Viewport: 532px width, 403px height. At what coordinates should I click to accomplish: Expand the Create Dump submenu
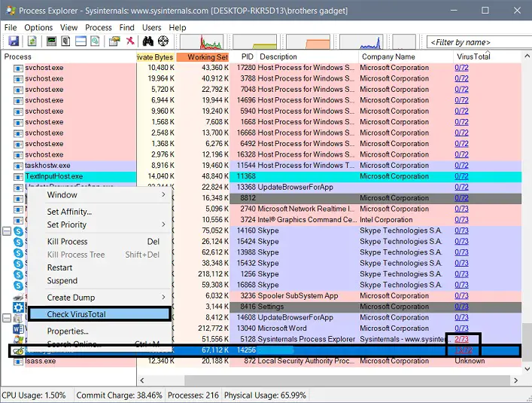106,298
